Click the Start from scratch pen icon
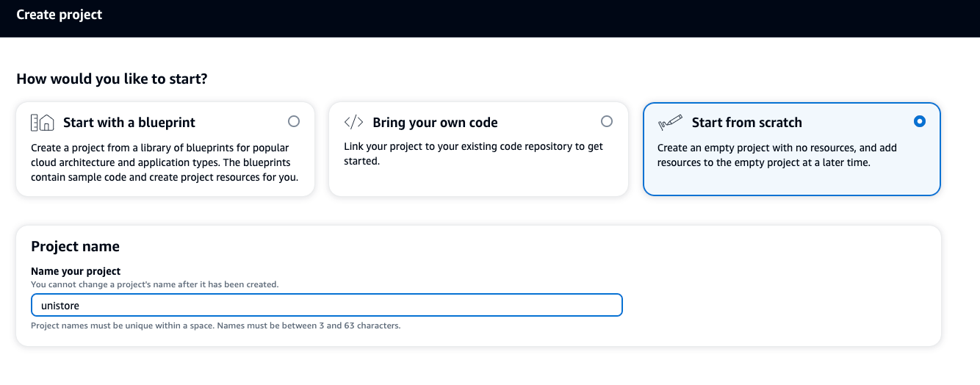This screenshot has height=385, width=980. pos(670,122)
